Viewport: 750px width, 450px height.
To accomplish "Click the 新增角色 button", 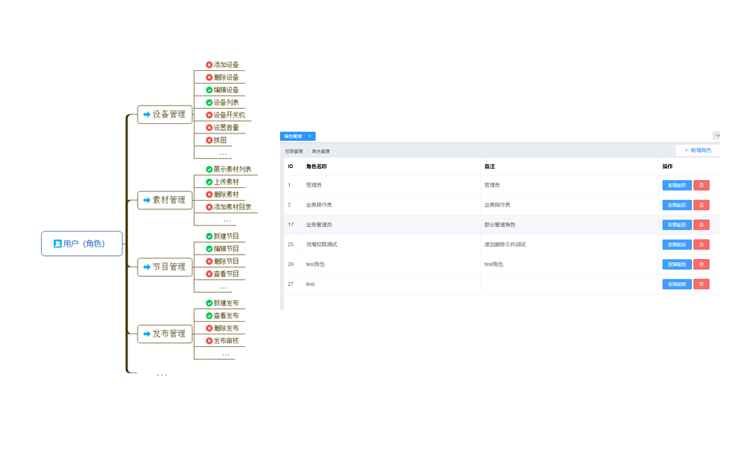I will click(698, 150).
